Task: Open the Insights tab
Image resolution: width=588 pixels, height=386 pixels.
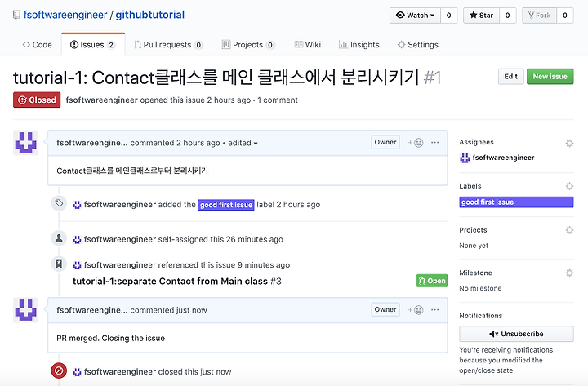Action: pyautogui.click(x=359, y=45)
